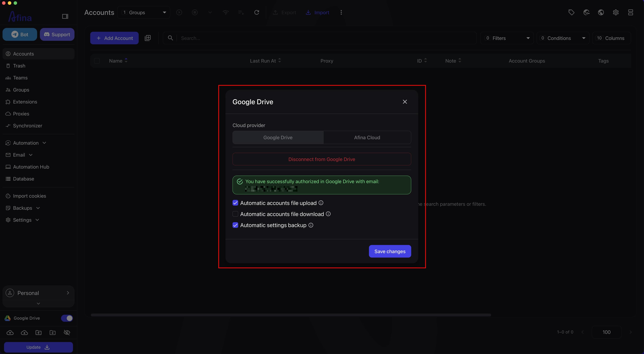Click the Import button
644x354 pixels.
coord(317,12)
